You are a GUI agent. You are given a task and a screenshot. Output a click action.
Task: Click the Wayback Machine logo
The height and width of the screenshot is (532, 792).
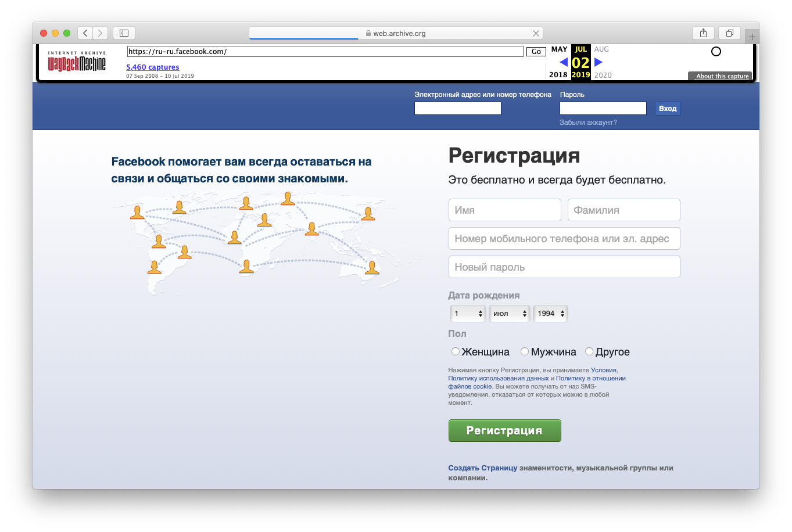point(77,62)
